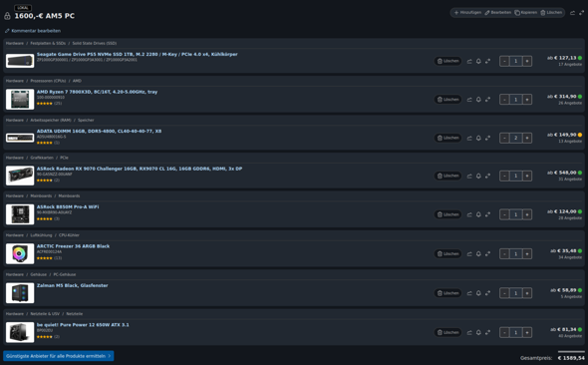Increase quantity of ARCTIC Freezer 36 with plus
This screenshot has height=365, width=588.
point(527,254)
